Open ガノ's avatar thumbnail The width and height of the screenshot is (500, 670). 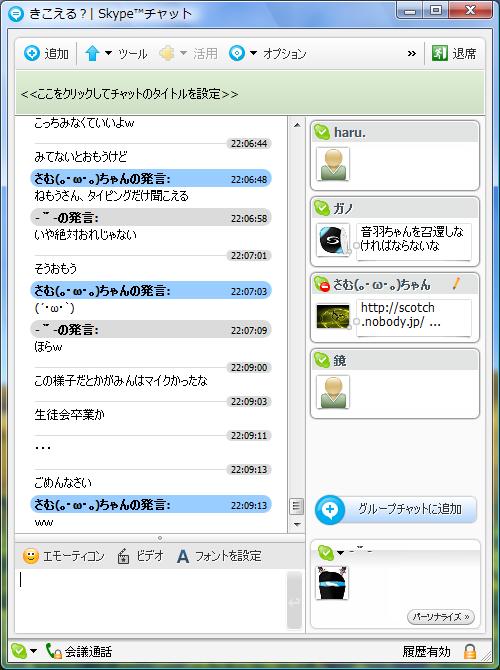tap(333, 240)
